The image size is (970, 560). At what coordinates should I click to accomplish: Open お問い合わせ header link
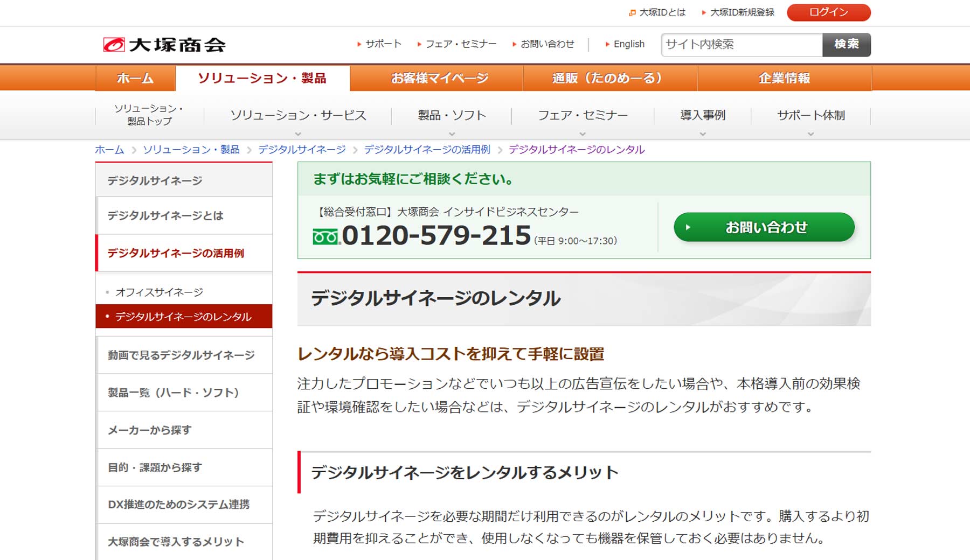(x=548, y=44)
